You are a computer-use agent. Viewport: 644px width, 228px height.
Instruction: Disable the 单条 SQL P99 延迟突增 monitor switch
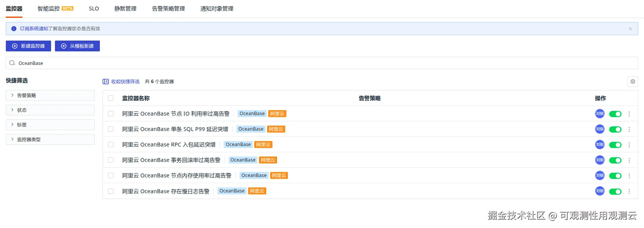(x=615, y=129)
